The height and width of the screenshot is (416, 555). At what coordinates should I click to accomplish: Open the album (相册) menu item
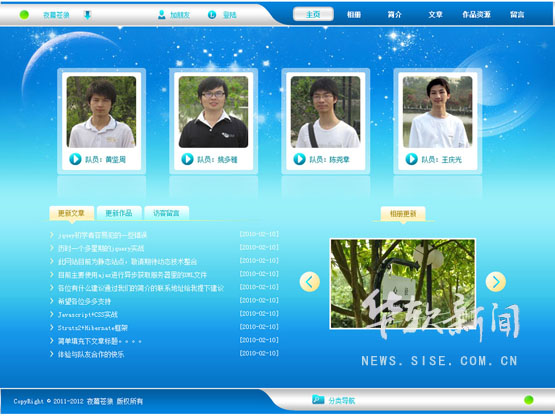(x=354, y=15)
